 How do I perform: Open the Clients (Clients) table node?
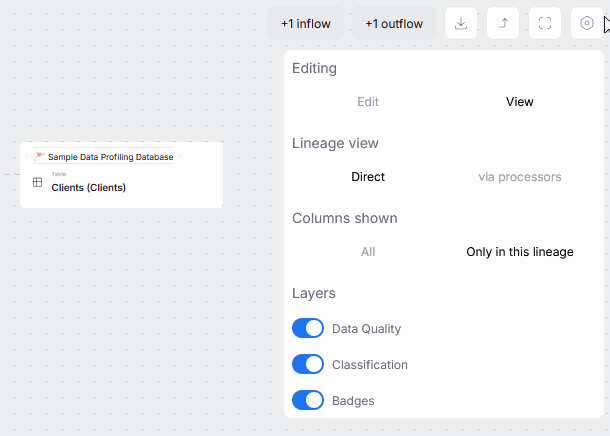[89, 187]
